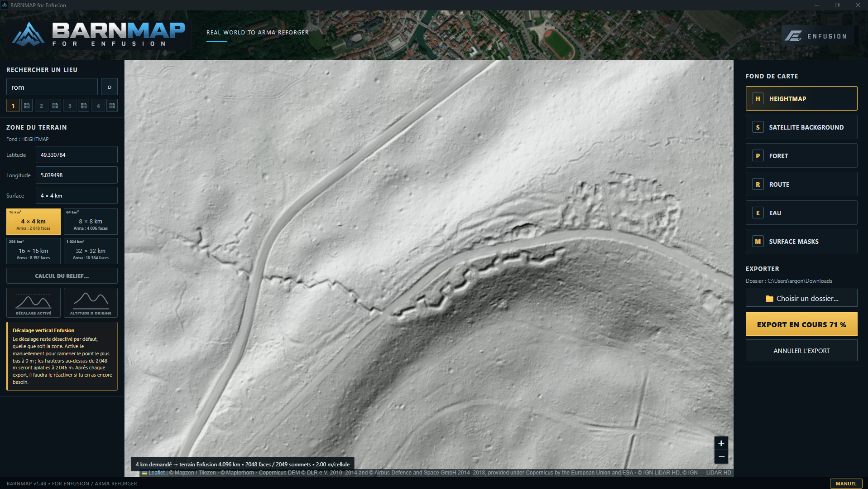Select Altitude d'origine mode
The image size is (868, 489).
(91, 303)
